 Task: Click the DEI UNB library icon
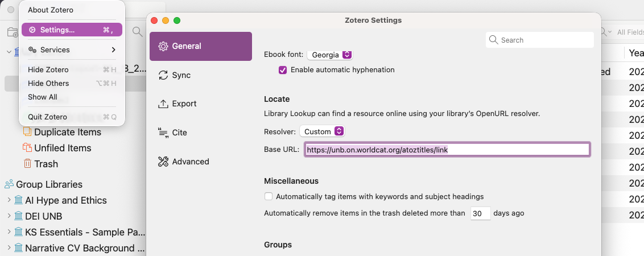tap(18, 216)
